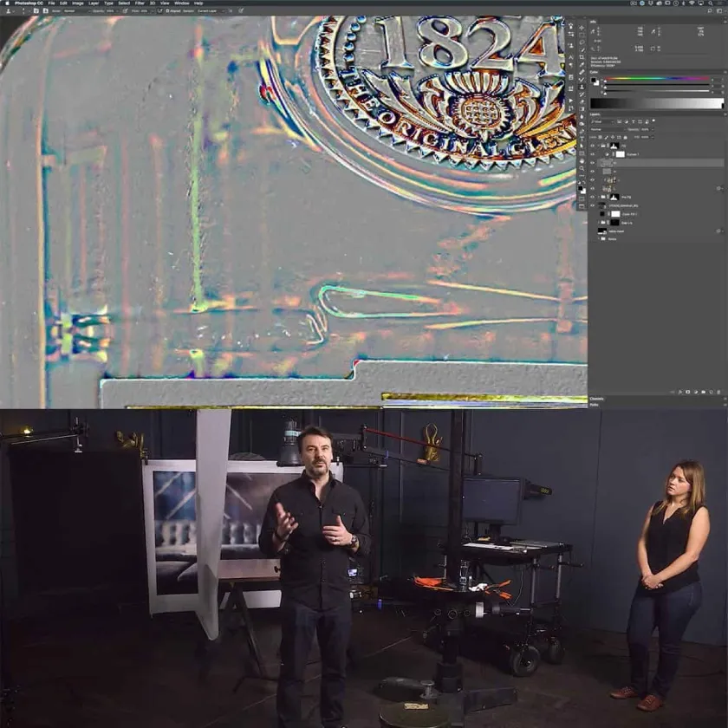Image resolution: width=728 pixels, height=728 pixels.
Task: Select the Crop tool
Action: (582, 59)
